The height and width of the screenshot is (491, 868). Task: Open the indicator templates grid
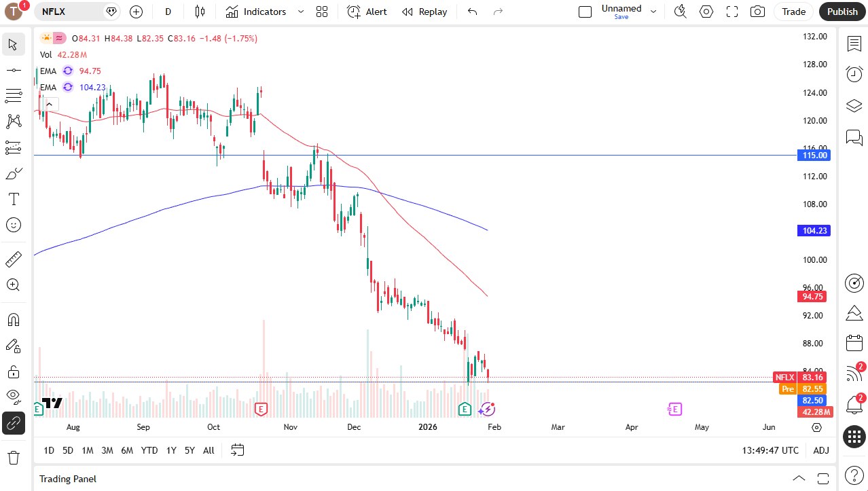pos(322,12)
